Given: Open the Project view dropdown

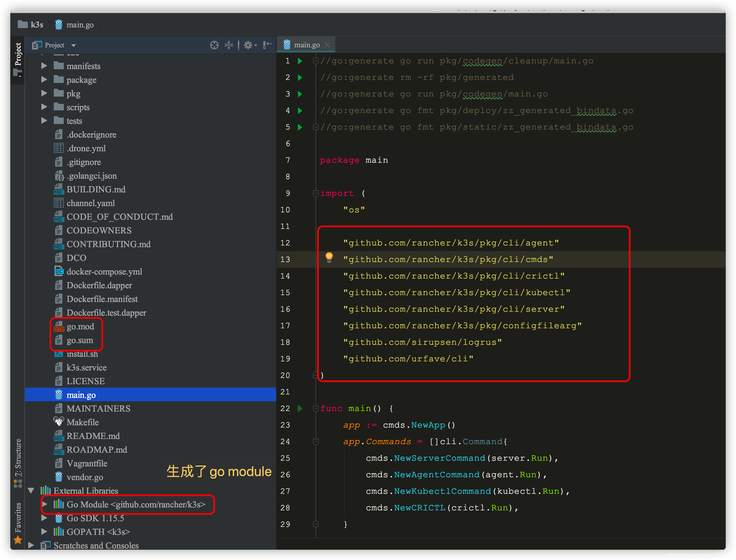Looking at the screenshot, I should tap(54, 45).
